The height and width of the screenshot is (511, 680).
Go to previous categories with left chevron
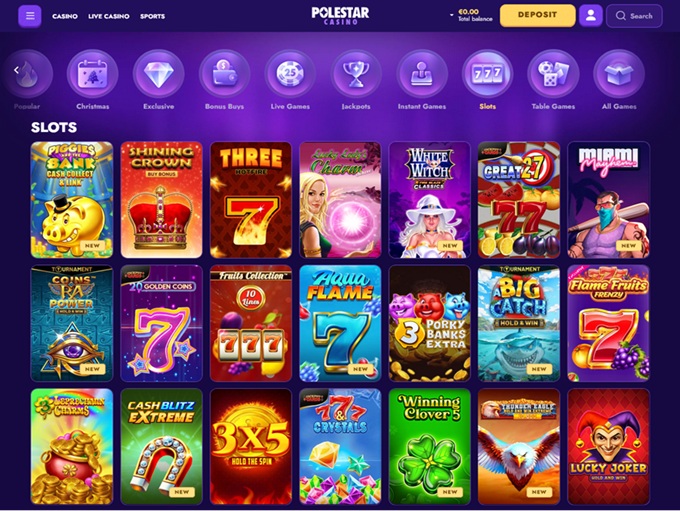[x=16, y=70]
